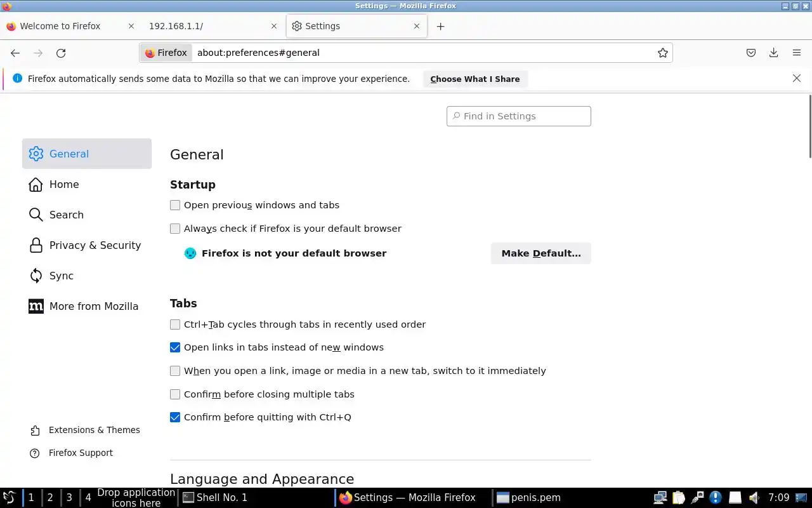Switch to workspace 2 on the taskbar

tap(50, 498)
